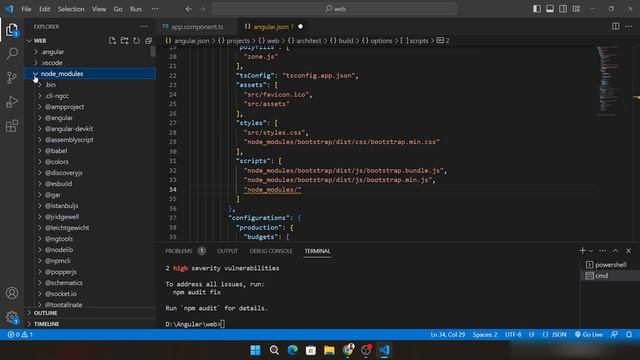Toggle the primary side bar layout icon
The width and height of the screenshot is (640, 360).
click(x=537, y=9)
